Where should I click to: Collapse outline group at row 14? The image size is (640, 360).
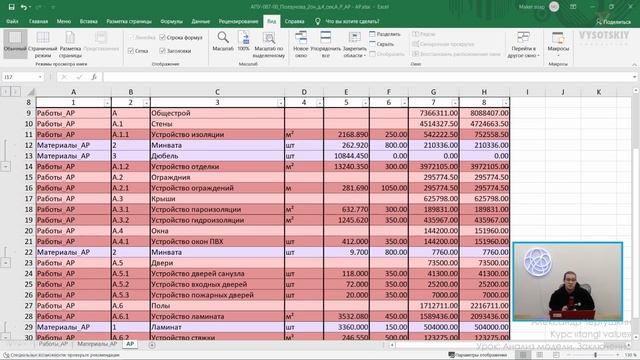click(5, 167)
